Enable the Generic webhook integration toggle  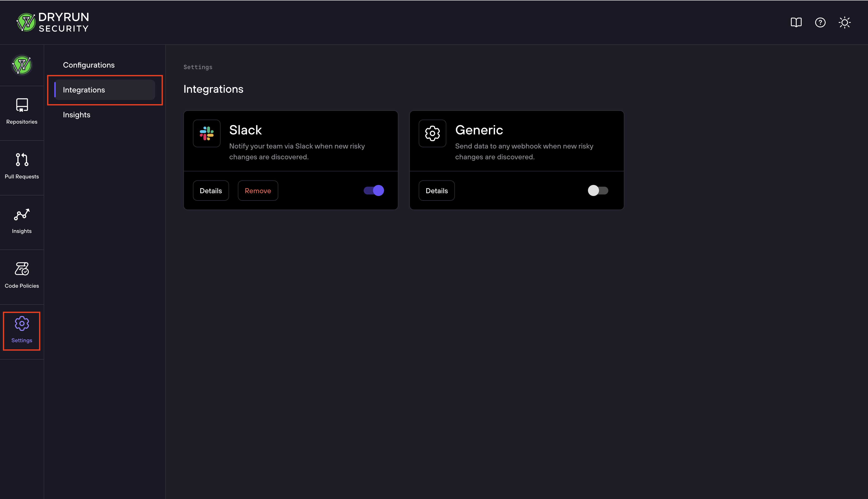[x=598, y=190]
